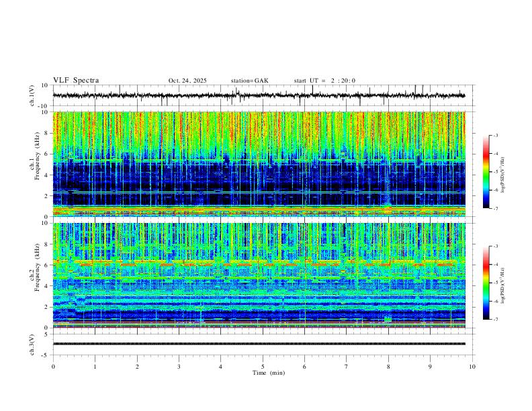
Task: Click the time axis tick label "0"
Action: [53, 367]
